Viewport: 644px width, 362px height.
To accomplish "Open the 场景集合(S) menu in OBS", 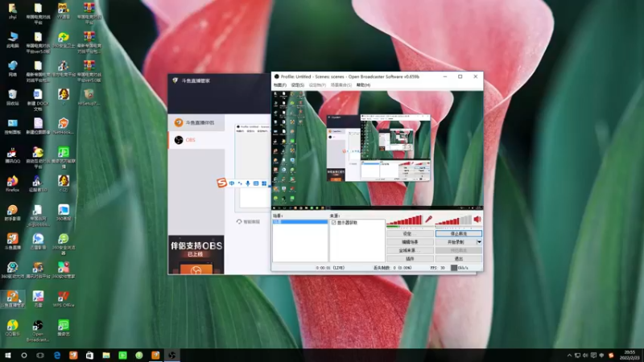I will 341,85.
